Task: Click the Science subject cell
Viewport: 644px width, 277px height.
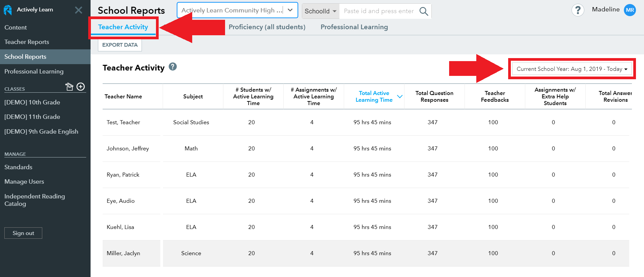Action: point(191,253)
